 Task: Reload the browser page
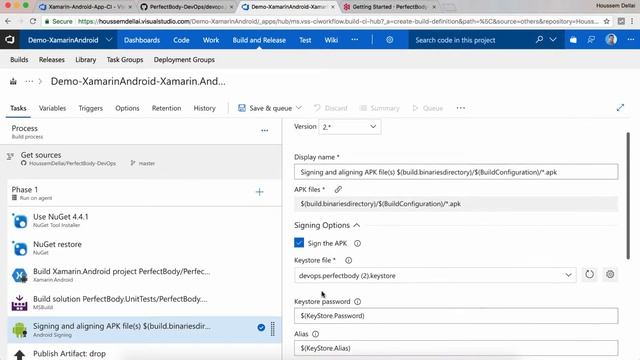coord(33,21)
